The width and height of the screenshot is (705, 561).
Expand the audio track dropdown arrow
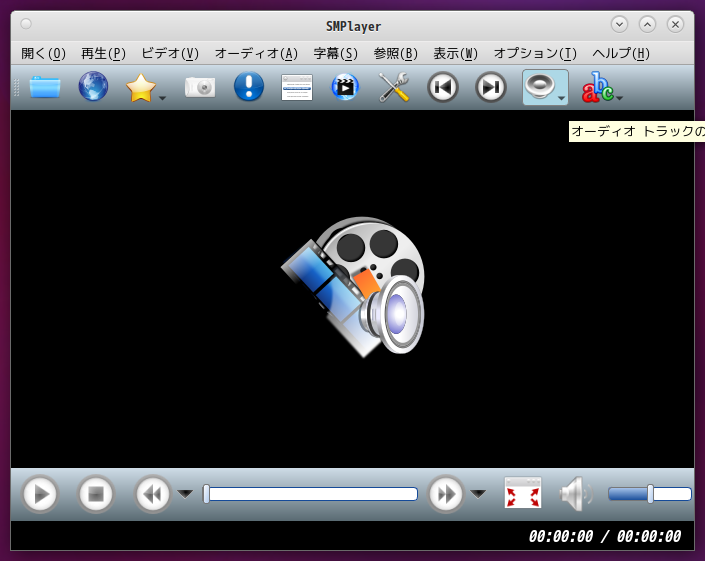tap(562, 98)
